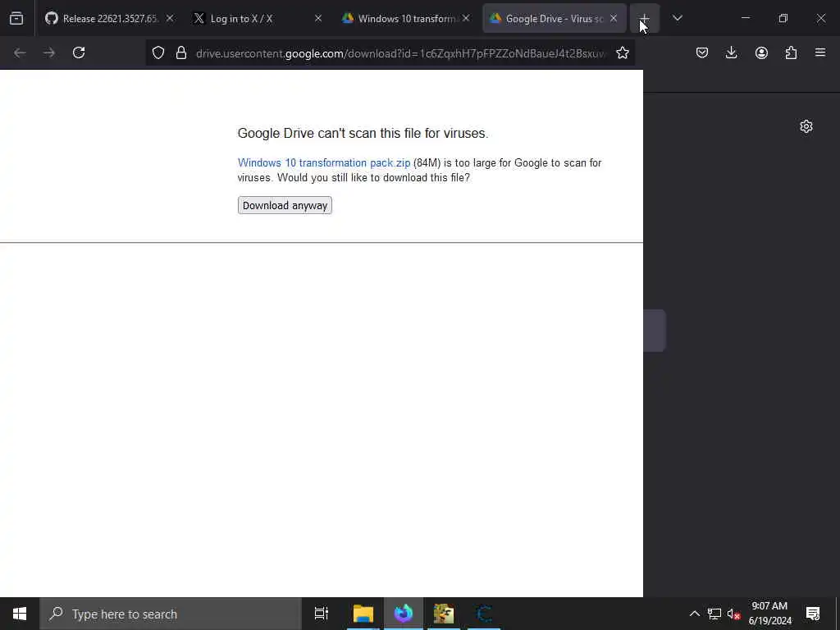840x630 pixels.
Task: Click the drive.usercontent.google.com URL field
Action: click(x=400, y=53)
